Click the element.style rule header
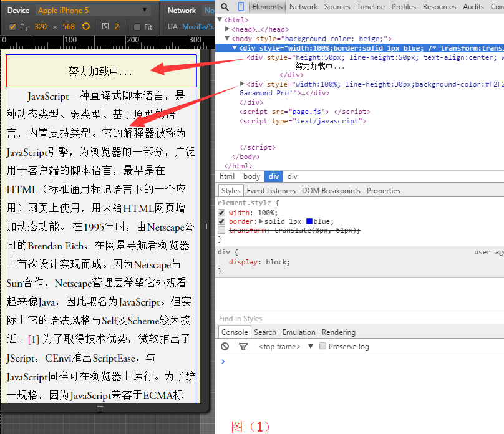 (248, 203)
